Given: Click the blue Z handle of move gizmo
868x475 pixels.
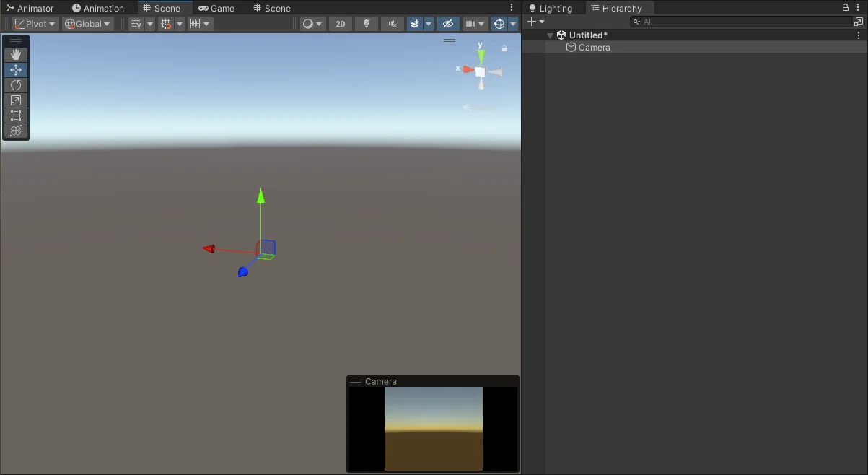Looking at the screenshot, I should coord(243,271).
